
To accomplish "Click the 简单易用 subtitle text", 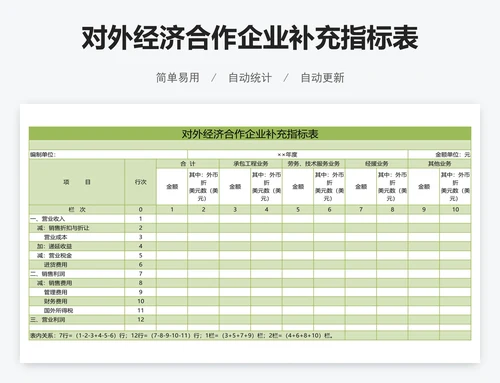I will [178, 78].
